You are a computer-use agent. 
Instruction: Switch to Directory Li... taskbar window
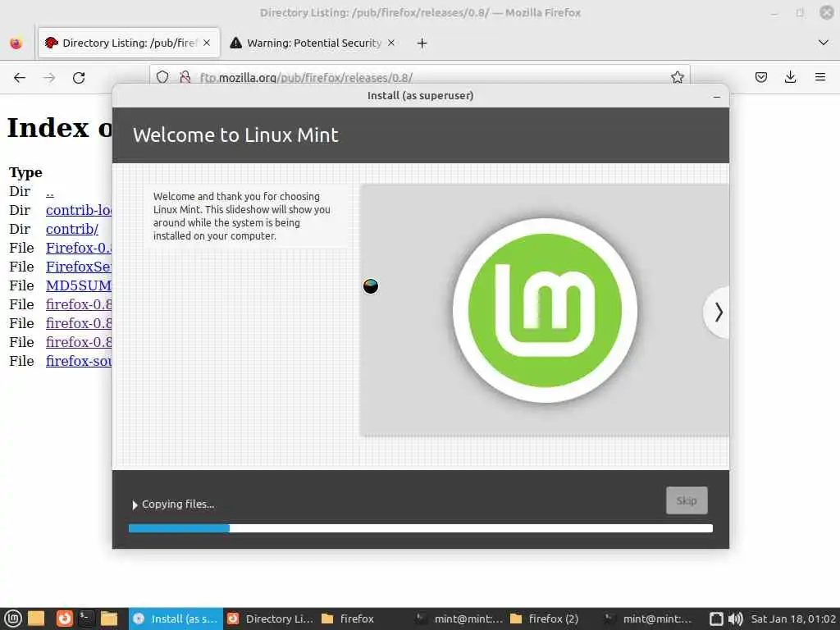pyautogui.click(x=269, y=619)
